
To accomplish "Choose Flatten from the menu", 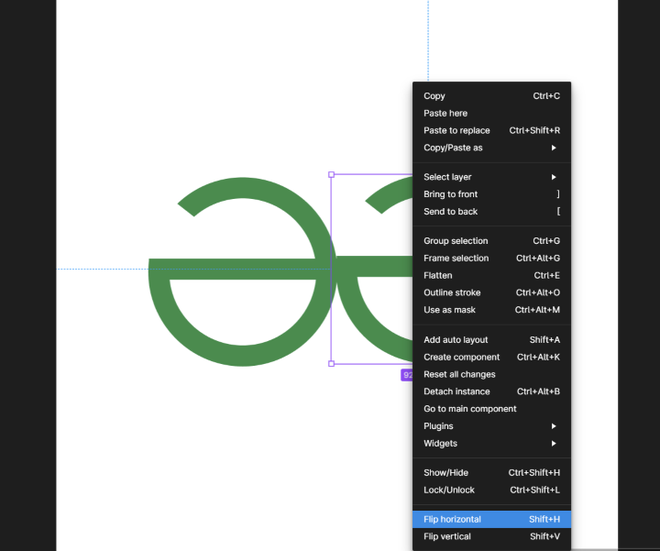I will click(x=492, y=275).
